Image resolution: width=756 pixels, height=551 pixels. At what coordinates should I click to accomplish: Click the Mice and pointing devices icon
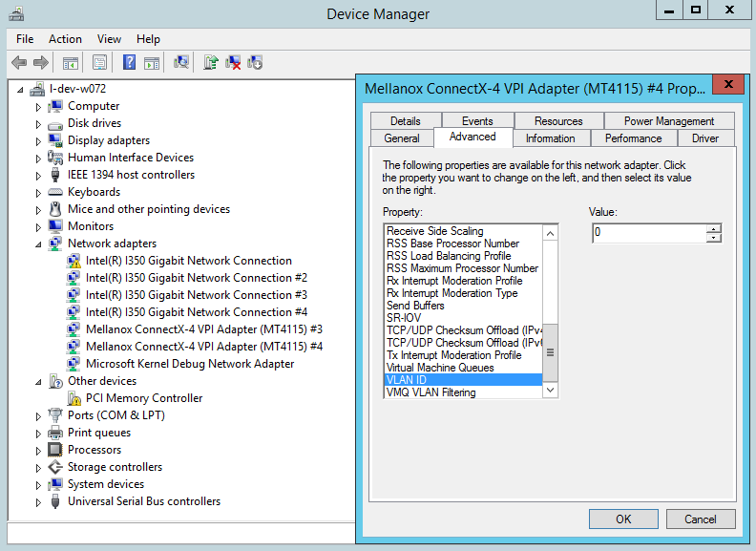coord(55,209)
